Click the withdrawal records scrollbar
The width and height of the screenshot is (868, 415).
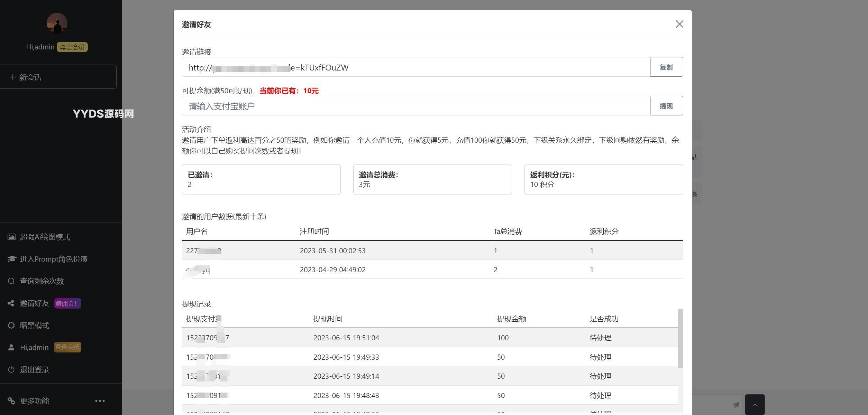[x=680, y=339]
